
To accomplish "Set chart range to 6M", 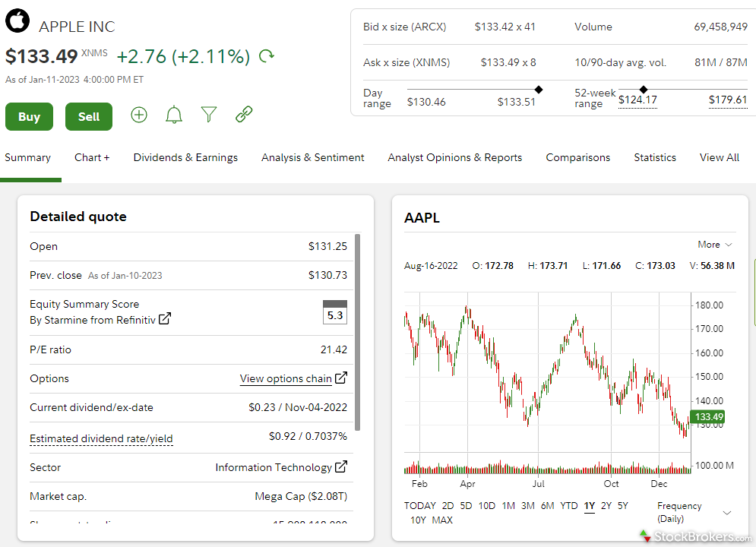I will point(547,505).
